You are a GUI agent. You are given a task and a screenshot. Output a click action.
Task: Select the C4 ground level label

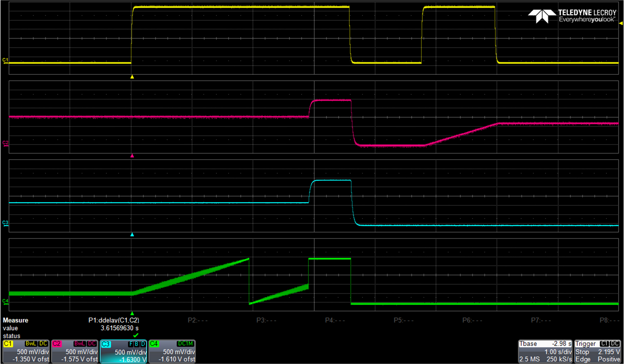5,301
